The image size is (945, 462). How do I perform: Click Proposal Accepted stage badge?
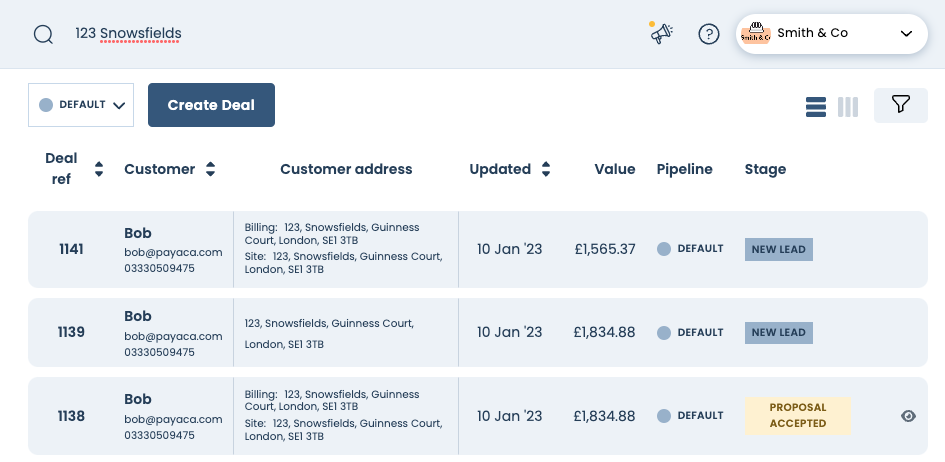tap(797, 416)
